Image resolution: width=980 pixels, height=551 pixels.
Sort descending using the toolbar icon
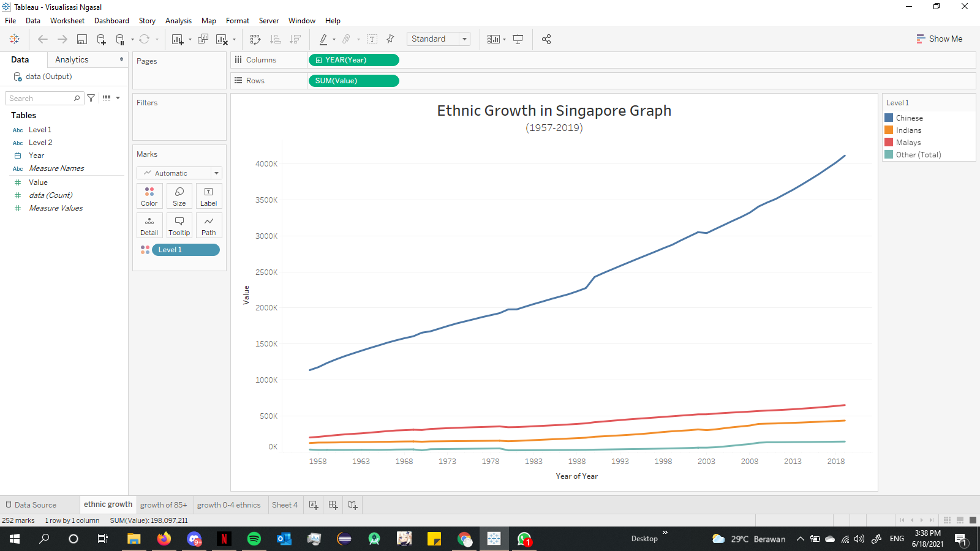[295, 39]
